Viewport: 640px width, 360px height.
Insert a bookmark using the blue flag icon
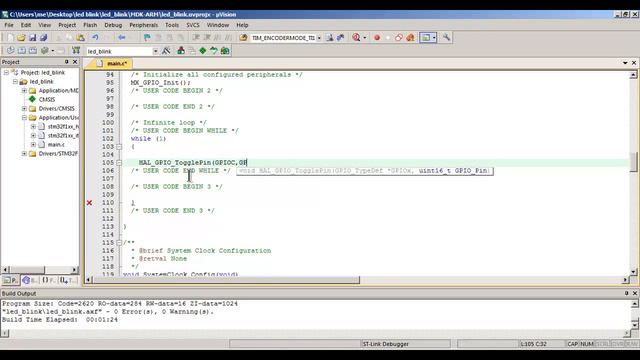point(147,38)
